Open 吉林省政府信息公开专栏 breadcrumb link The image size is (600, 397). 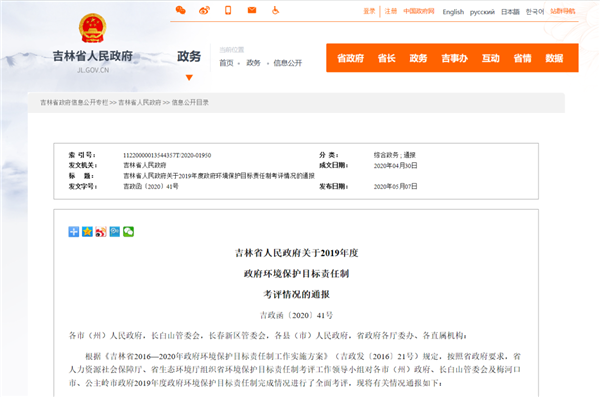click(x=74, y=103)
